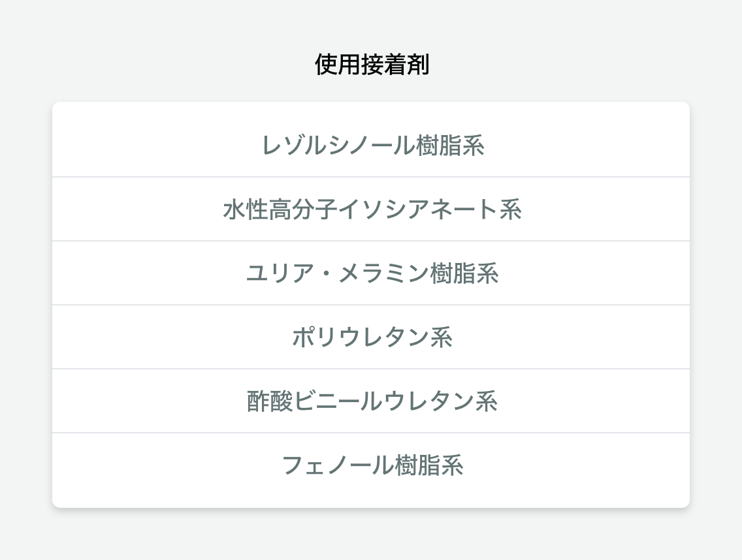Pick the urea-melamine resin option
Screen dimensions: 742x560
point(371,273)
